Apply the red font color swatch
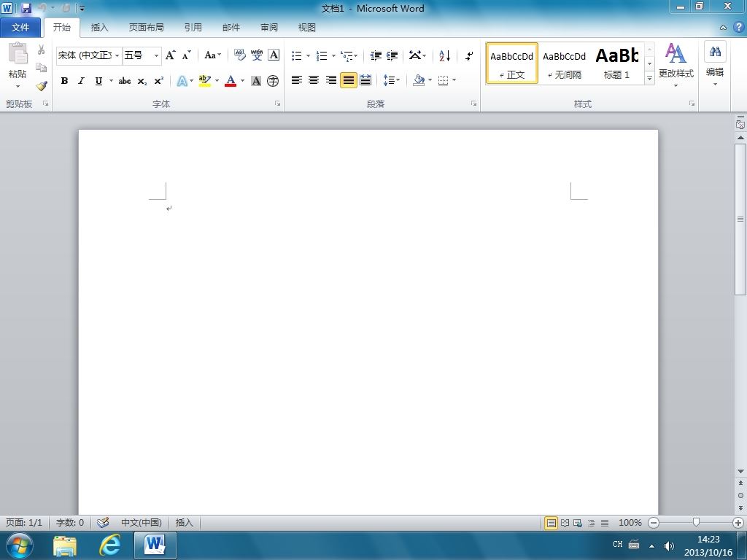 tap(231, 81)
